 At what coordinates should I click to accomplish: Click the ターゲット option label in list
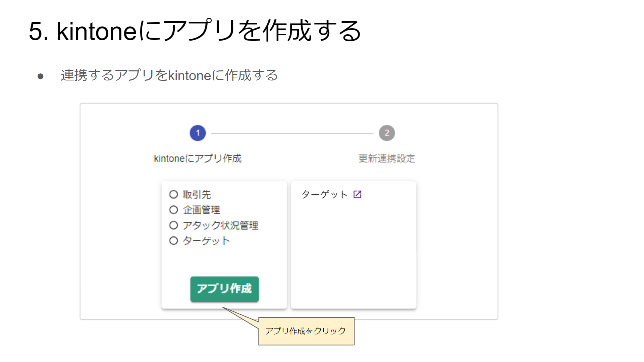(206, 241)
